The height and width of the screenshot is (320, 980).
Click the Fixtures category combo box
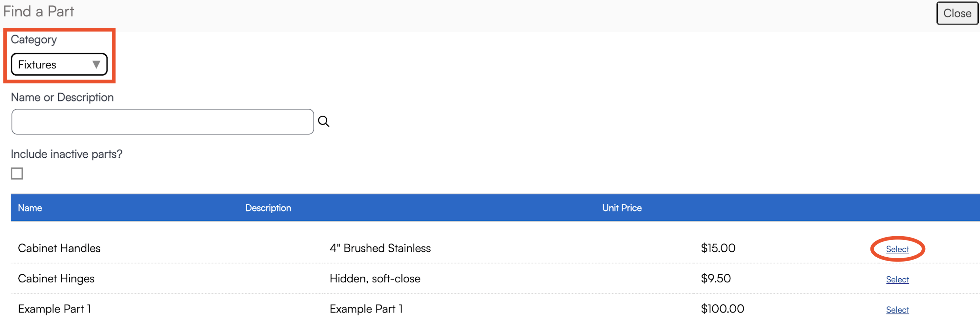point(53,65)
